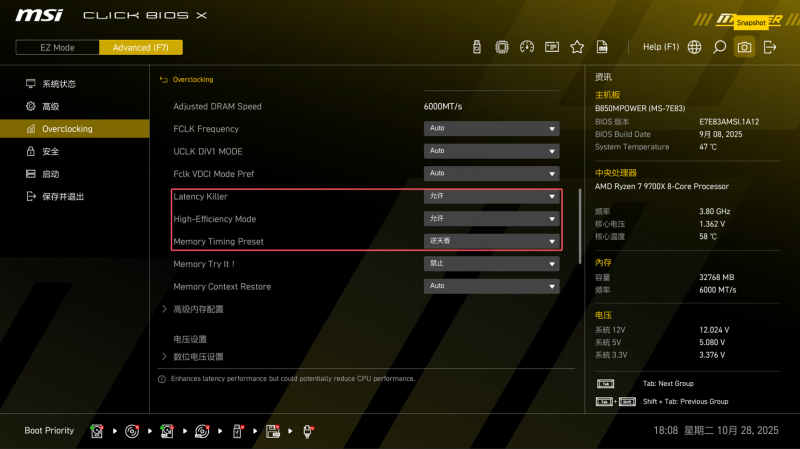Open the Favorites star icon

pyautogui.click(x=577, y=47)
